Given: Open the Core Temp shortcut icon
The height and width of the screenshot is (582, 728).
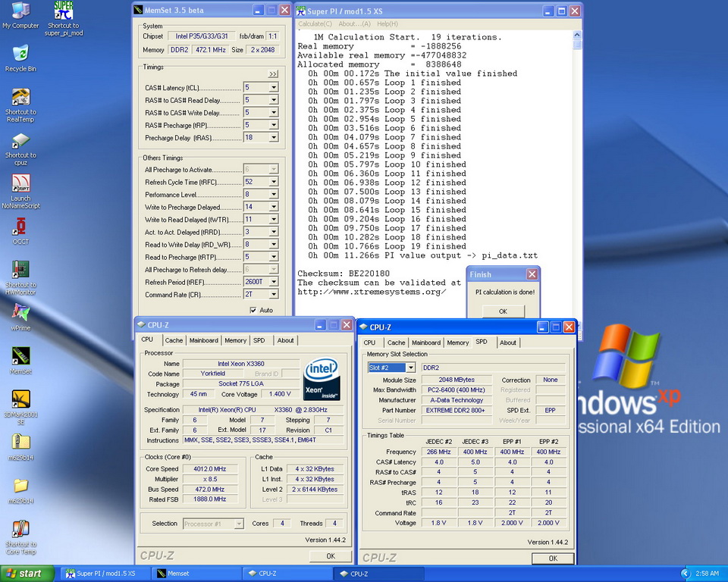Looking at the screenshot, I should click(x=20, y=537).
